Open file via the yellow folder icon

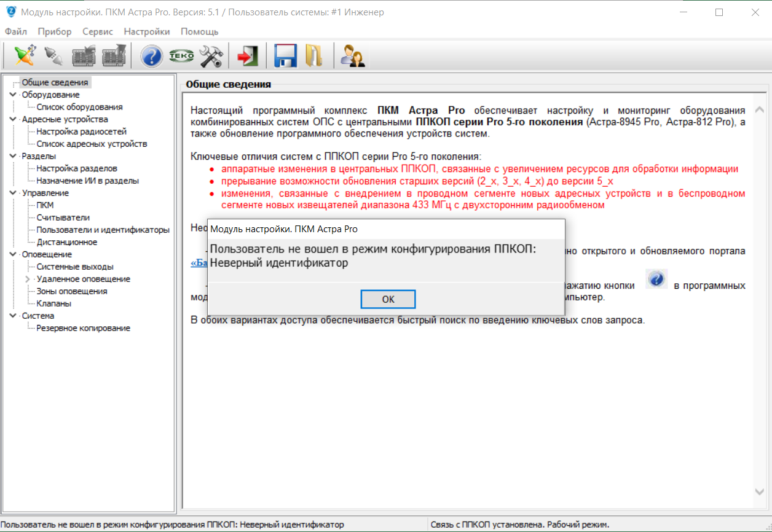tap(313, 56)
